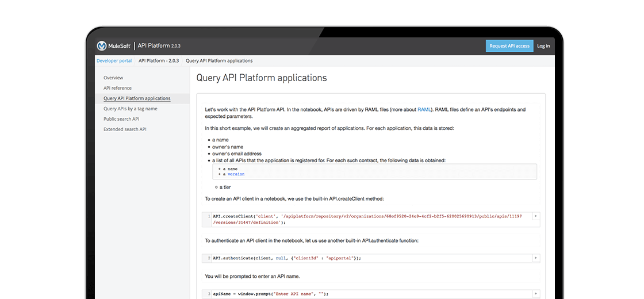This screenshot has height=299, width=644.
Task: Open API Platform - 2.0.3 breadcrumb
Action: click(159, 61)
